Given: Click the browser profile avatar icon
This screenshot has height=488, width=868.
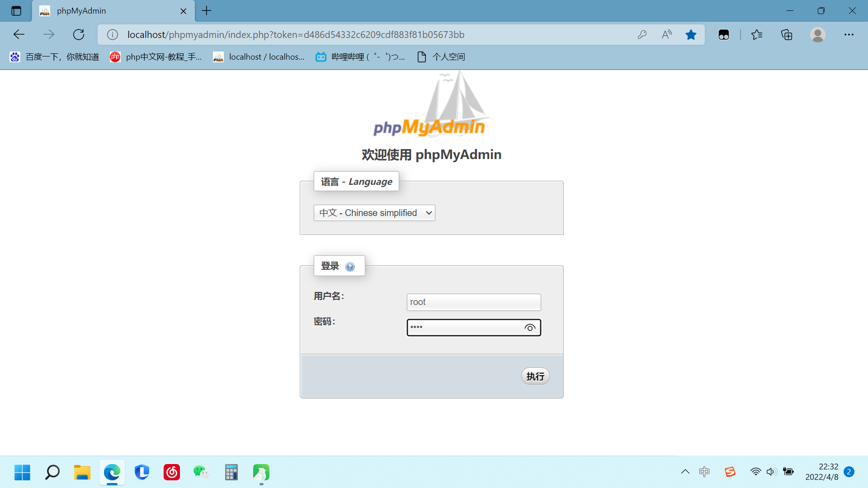Looking at the screenshot, I should (x=817, y=35).
